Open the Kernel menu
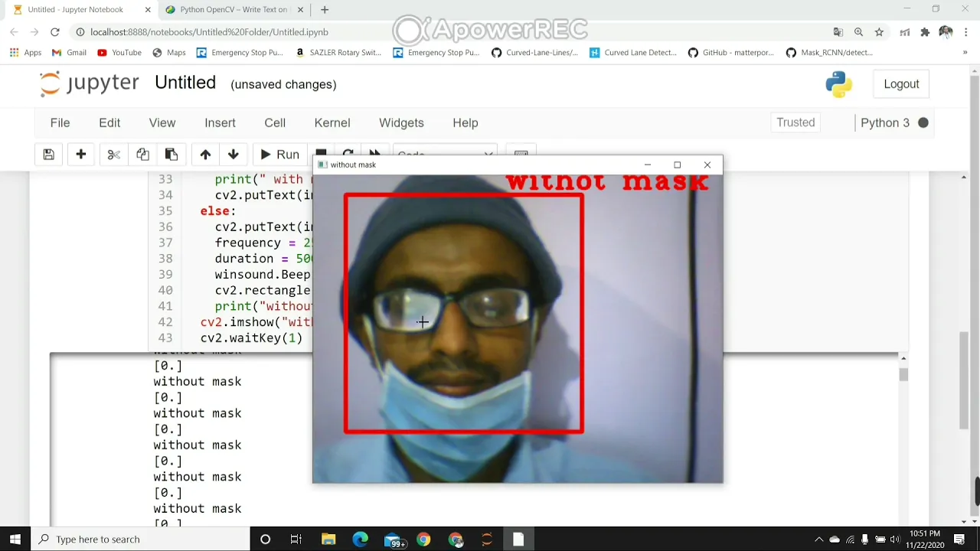The image size is (980, 551). coord(332,122)
